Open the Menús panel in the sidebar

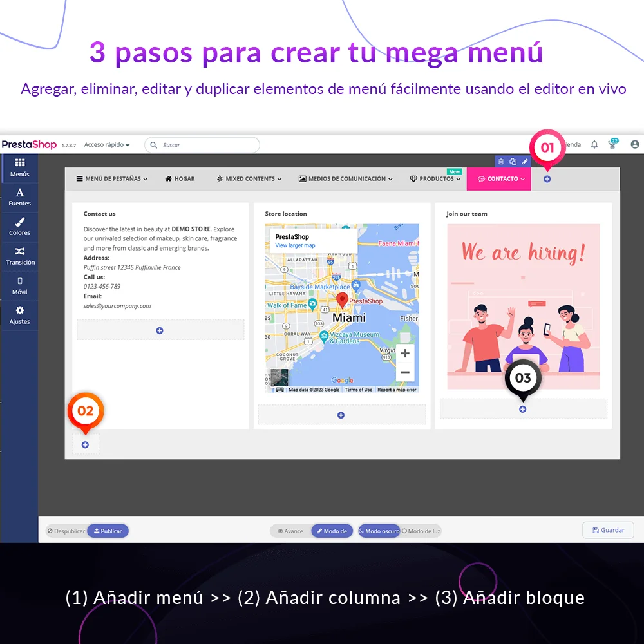19,168
